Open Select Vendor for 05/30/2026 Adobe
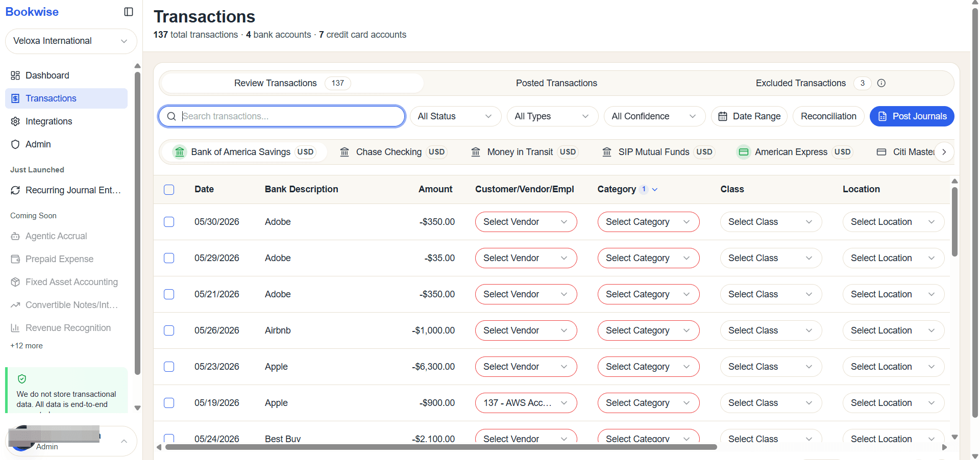 [526, 222]
